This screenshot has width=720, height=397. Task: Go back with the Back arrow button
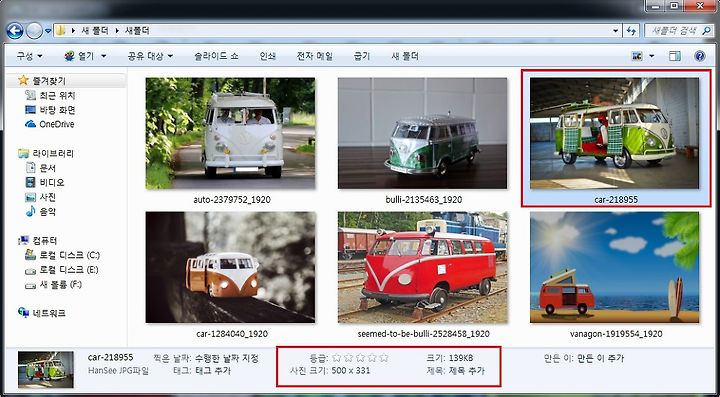pos(15,31)
